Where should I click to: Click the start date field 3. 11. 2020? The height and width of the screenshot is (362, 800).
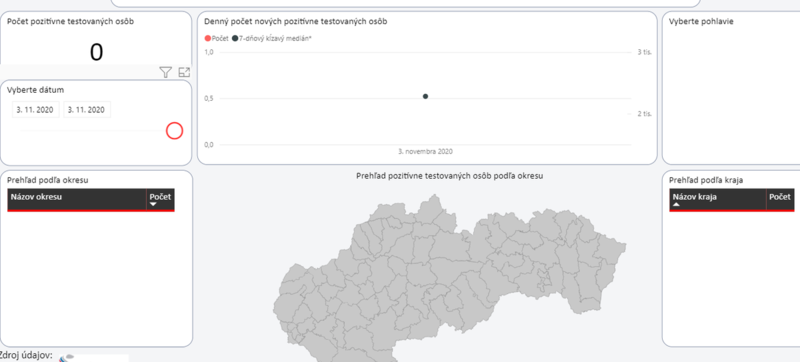coord(35,110)
